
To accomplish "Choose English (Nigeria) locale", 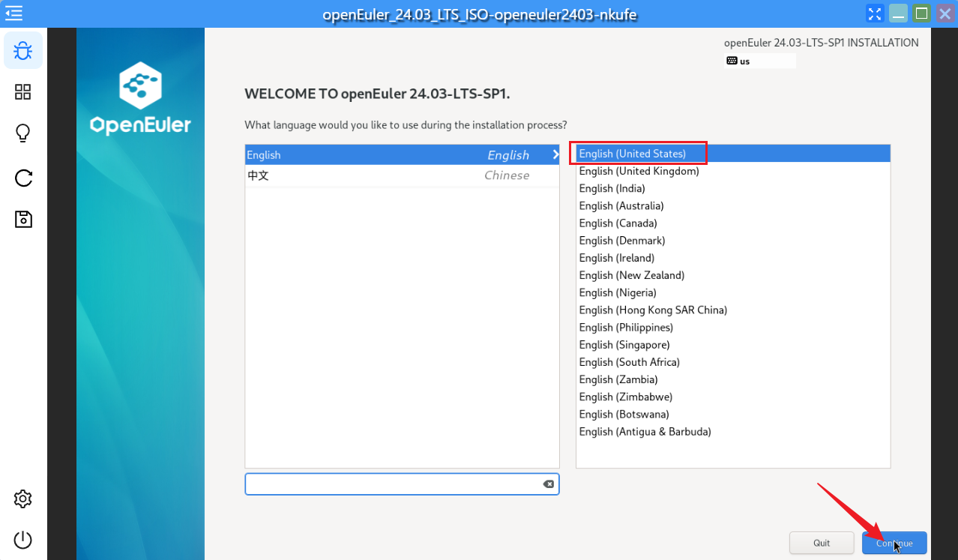I will coord(733,292).
